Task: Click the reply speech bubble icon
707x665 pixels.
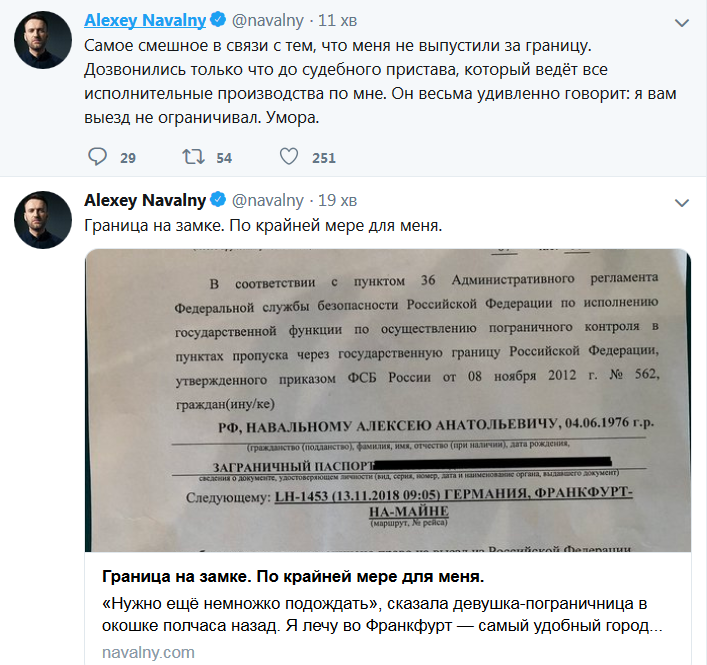Action: click(x=97, y=157)
